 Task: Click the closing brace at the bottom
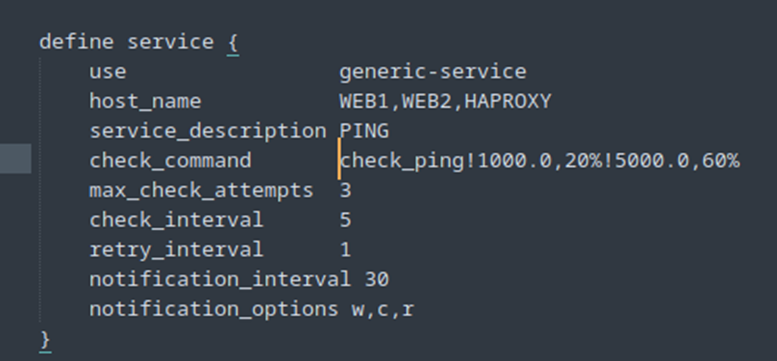point(45,340)
